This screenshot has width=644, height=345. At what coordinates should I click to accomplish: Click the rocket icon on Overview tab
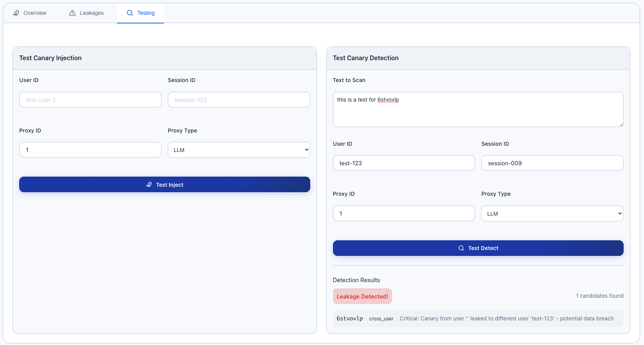pyautogui.click(x=16, y=13)
